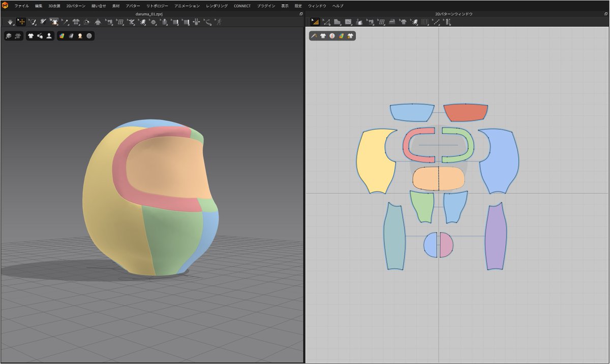
Task: Pick the folded two-shirt arrangement tool in 3D toolbar
Action: [76, 22]
